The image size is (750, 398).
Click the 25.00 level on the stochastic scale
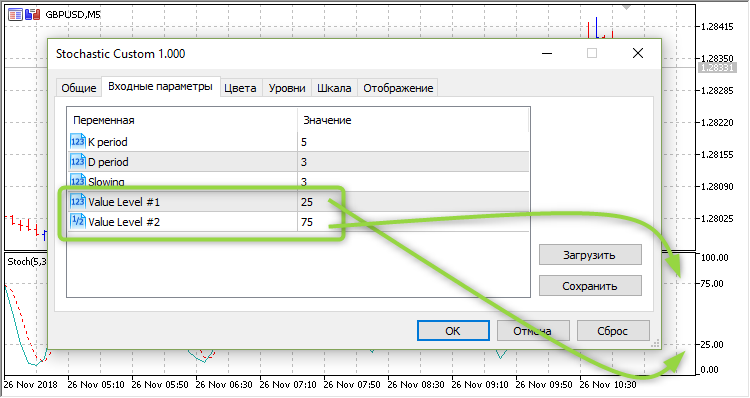coord(712,344)
